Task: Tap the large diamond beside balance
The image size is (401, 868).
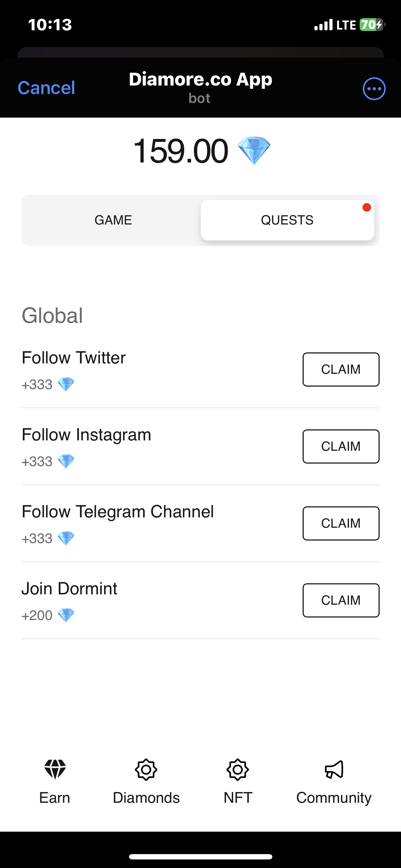Action: [x=254, y=150]
